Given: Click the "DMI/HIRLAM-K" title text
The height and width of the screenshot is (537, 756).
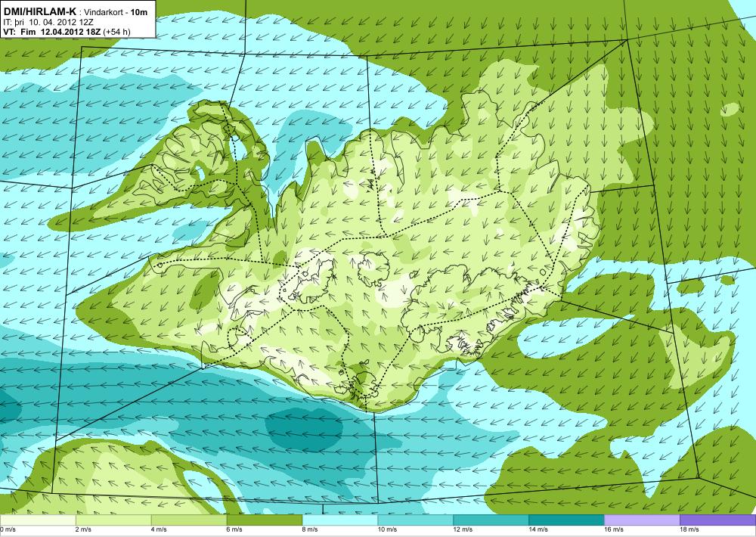Looking at the screenshot, I should pyautogui.click(x=40, y=12).
